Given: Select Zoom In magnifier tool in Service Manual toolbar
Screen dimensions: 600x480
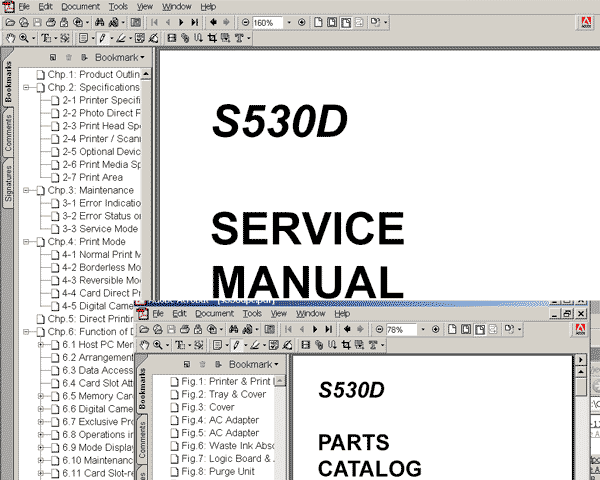Looking at the screenshot, I should click(x=24, y=38).
